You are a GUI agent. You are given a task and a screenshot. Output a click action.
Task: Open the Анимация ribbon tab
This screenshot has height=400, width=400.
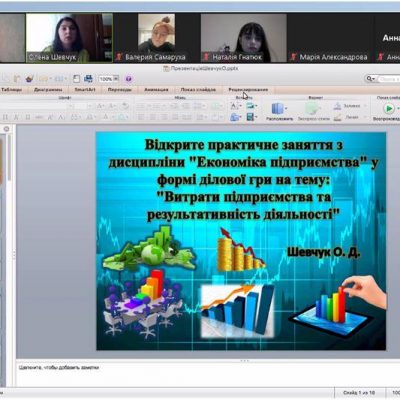[x=156, y=90]
